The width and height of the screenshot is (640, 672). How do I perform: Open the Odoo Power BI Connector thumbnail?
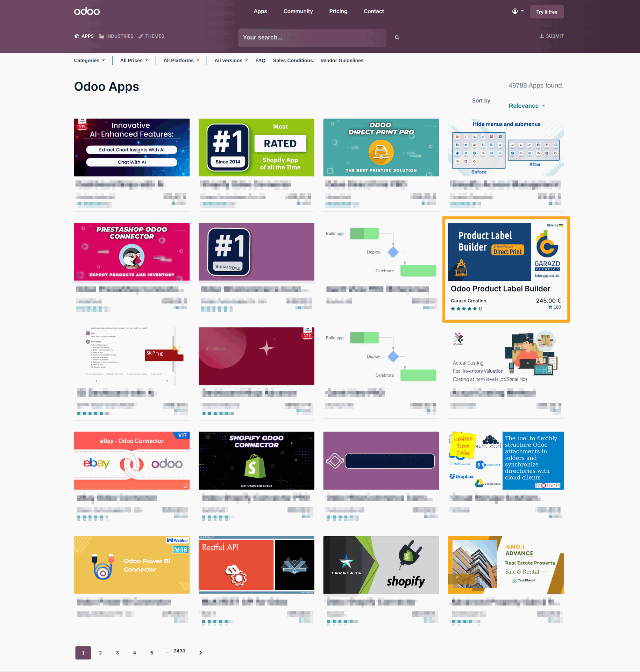click(131, 565)
